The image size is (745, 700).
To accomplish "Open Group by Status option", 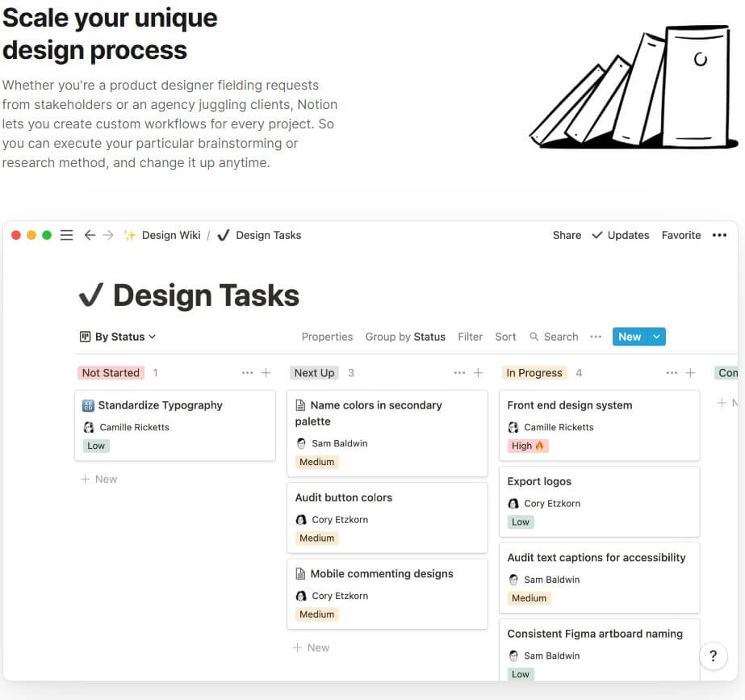I will click(x=405, y=337).
